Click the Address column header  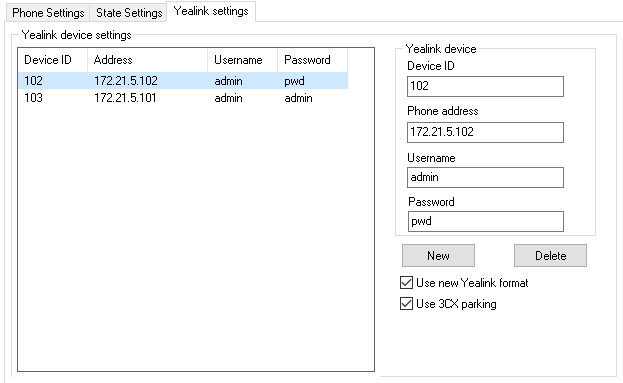(x=147, y=60)
